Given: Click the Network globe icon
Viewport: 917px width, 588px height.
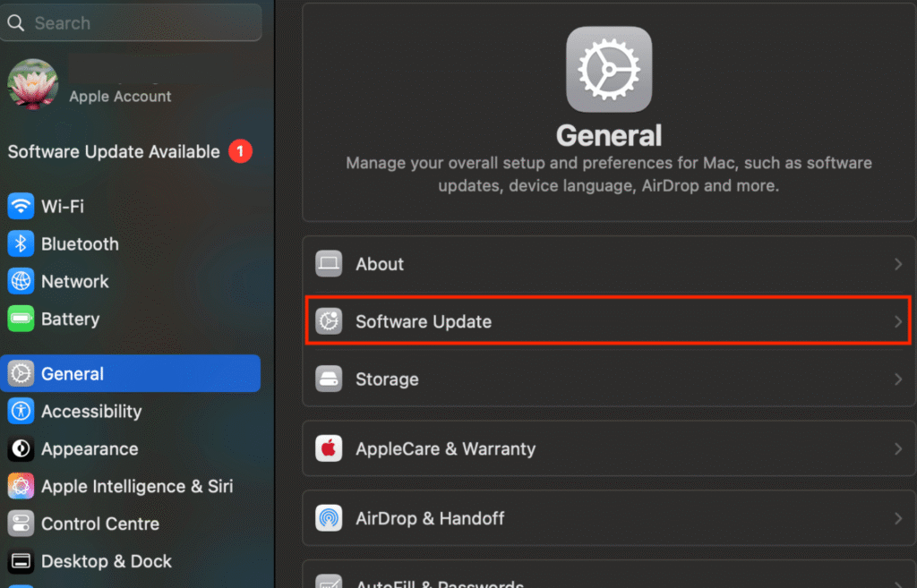Looking at the screenshot, I should coord(21,281).
